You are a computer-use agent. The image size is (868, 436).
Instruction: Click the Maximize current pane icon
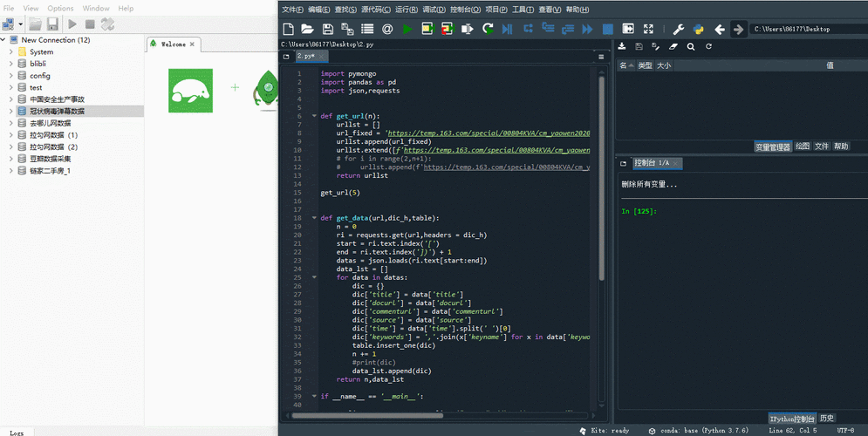pyautogui.click(x=628, y=29)
